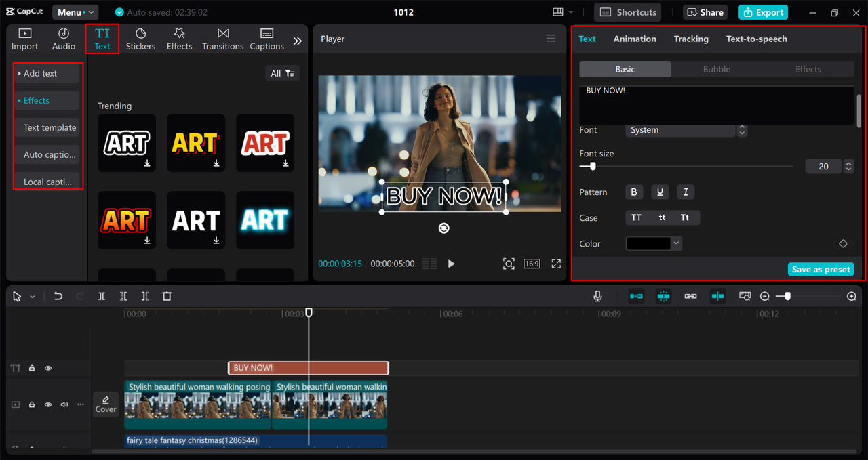The width and height of the screenshot is (868, 460).
Task: Add keyframe diamond for Color
Action: [843, 243]
